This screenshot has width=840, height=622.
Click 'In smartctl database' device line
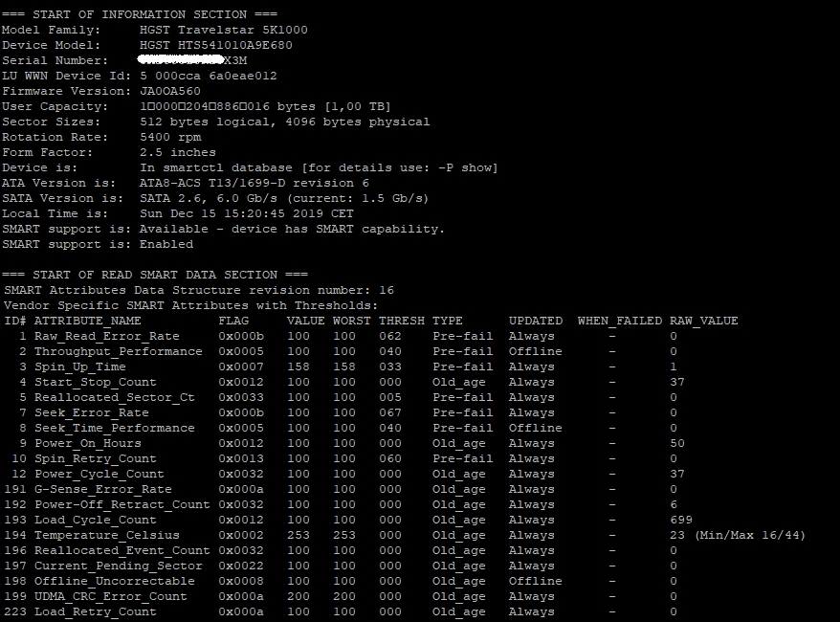pos(319,168)
